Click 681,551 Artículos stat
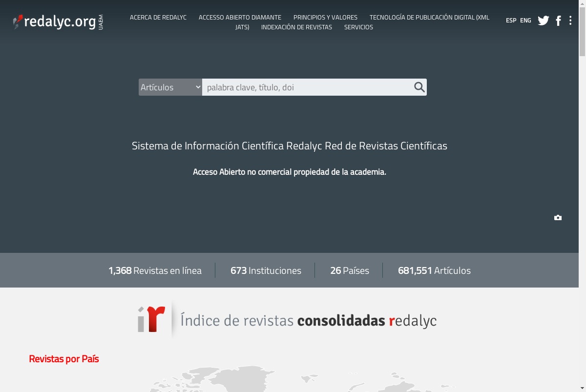 click(434, 270)
